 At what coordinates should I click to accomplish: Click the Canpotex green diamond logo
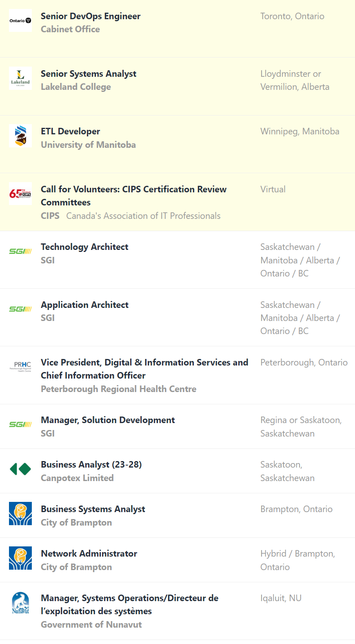tap(20, 469)
